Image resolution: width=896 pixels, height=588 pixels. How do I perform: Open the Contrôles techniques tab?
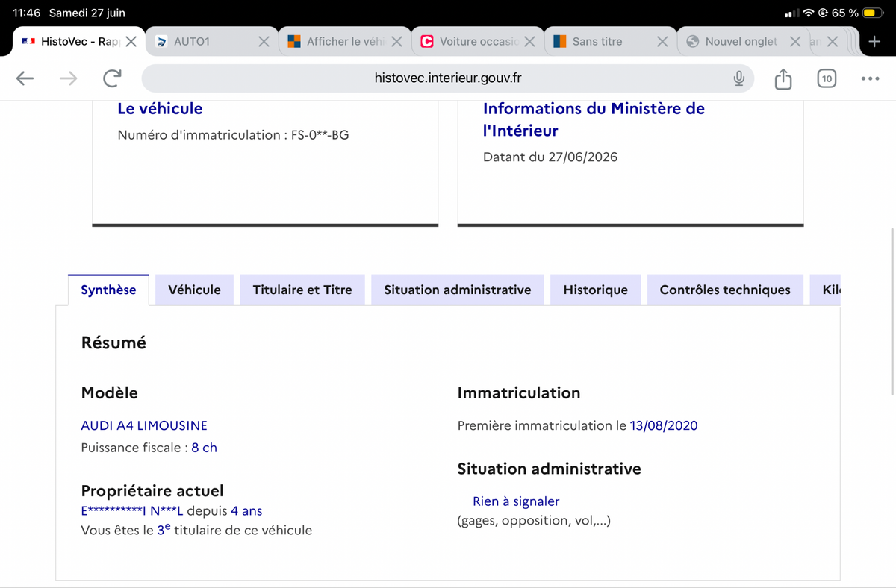pyautogui.click(x=725, y=290)
